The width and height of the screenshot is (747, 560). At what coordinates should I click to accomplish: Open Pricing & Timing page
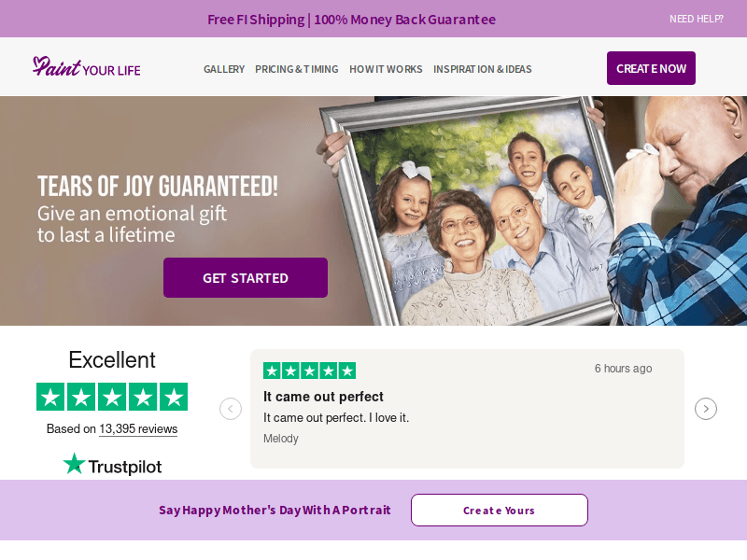(297, 69)
